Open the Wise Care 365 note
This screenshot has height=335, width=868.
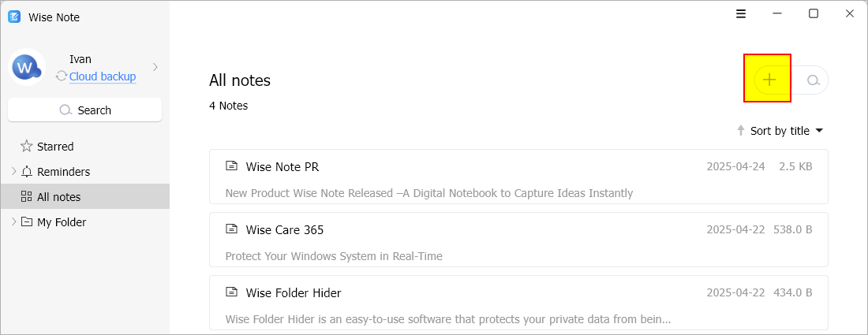[518, 240]
